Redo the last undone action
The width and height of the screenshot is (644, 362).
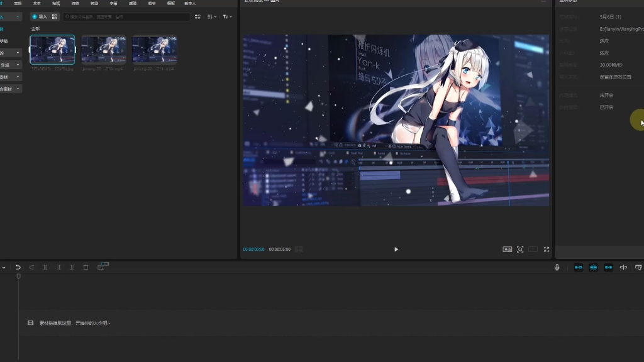31,267
